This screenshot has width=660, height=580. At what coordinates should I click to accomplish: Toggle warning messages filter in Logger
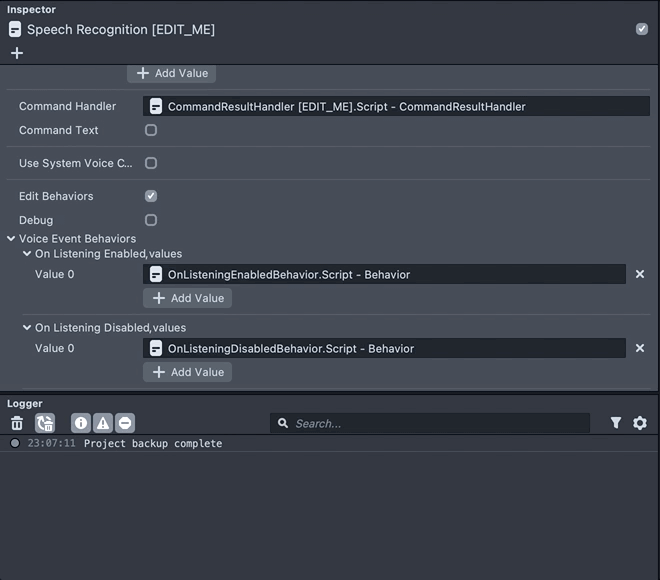(103, 423)
